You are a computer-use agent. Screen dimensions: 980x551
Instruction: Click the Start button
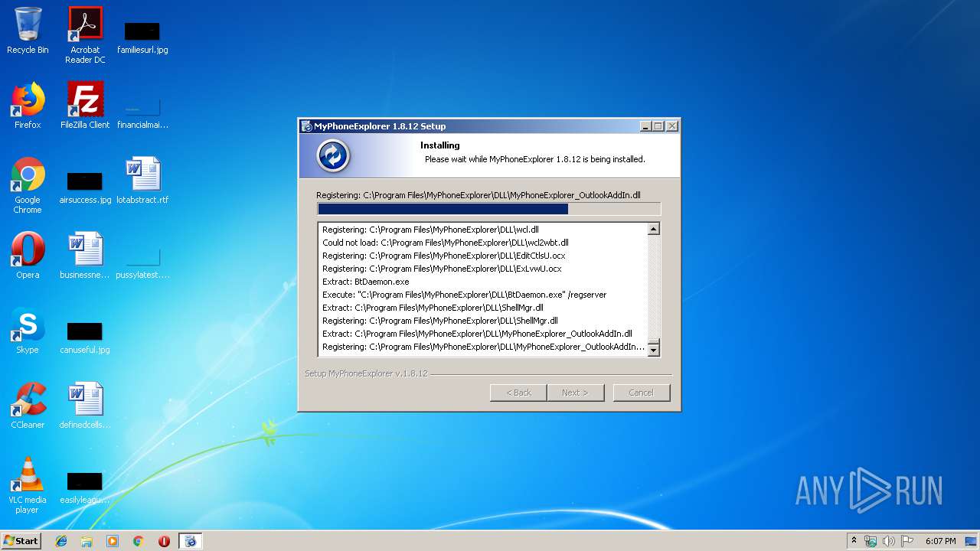(x=21, y=540)
